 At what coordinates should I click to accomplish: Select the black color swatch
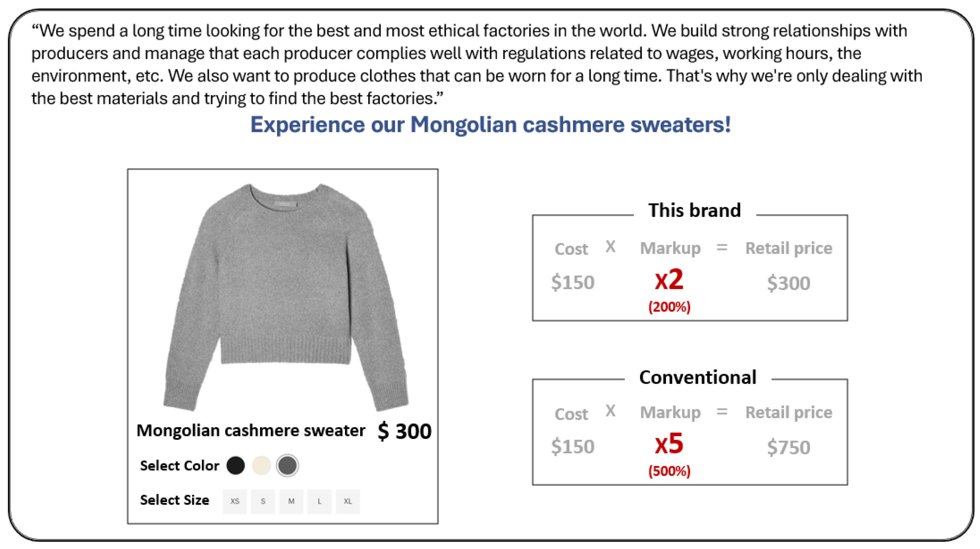click(235, 465)
